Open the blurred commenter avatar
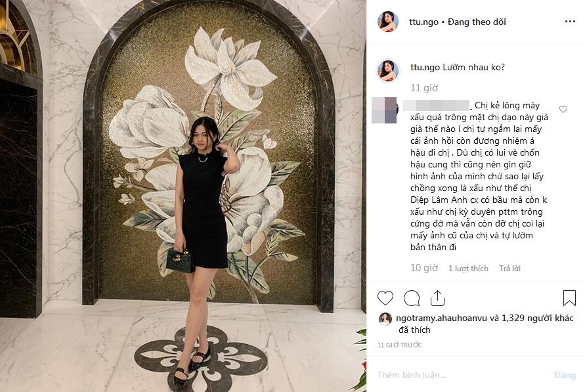 384,110
